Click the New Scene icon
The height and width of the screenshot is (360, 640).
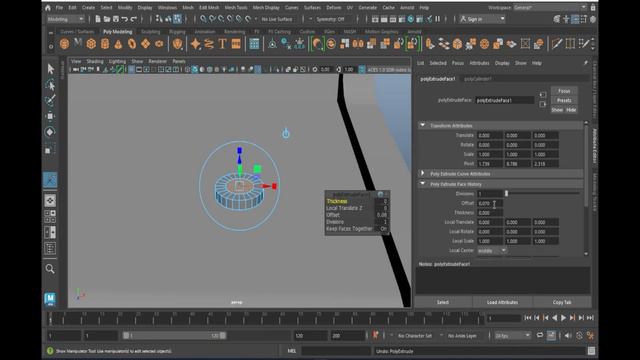coord(98,19)
